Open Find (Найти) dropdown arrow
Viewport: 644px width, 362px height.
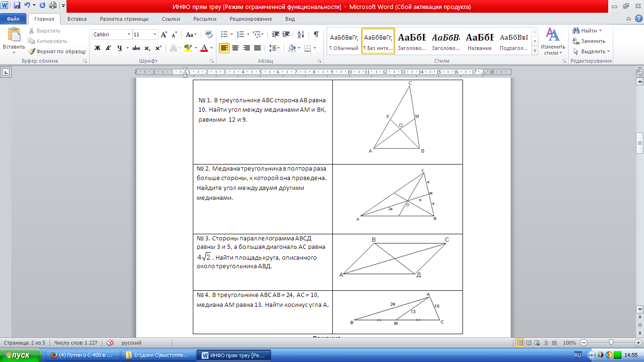[x=601, y=31]
